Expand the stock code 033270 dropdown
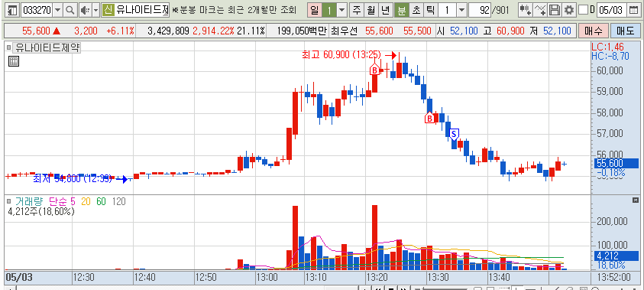The image size is (644, 290). (57, 10)
